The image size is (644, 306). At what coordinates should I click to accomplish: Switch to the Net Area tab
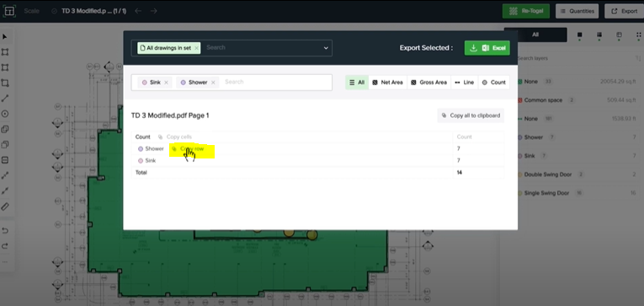387,83
